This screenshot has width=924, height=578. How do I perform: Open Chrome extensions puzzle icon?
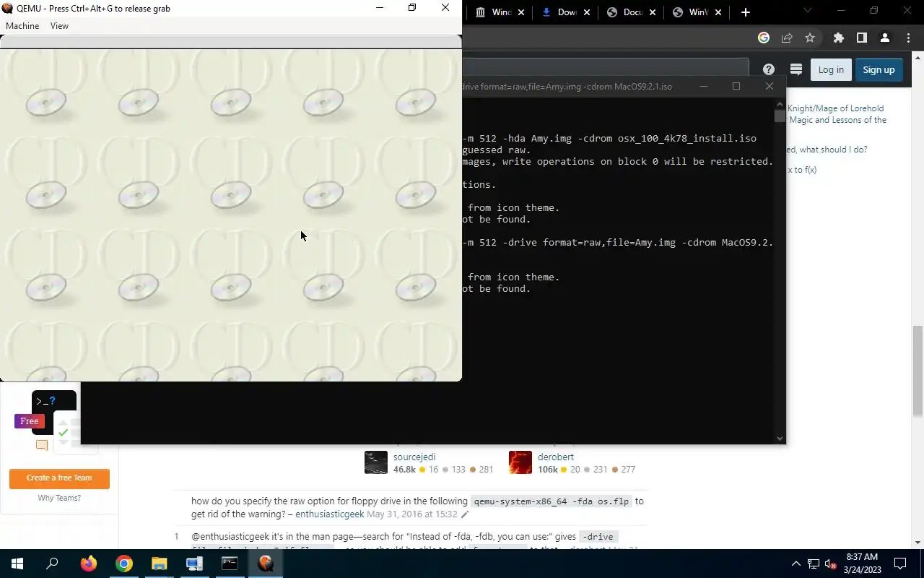coord(838,38)
